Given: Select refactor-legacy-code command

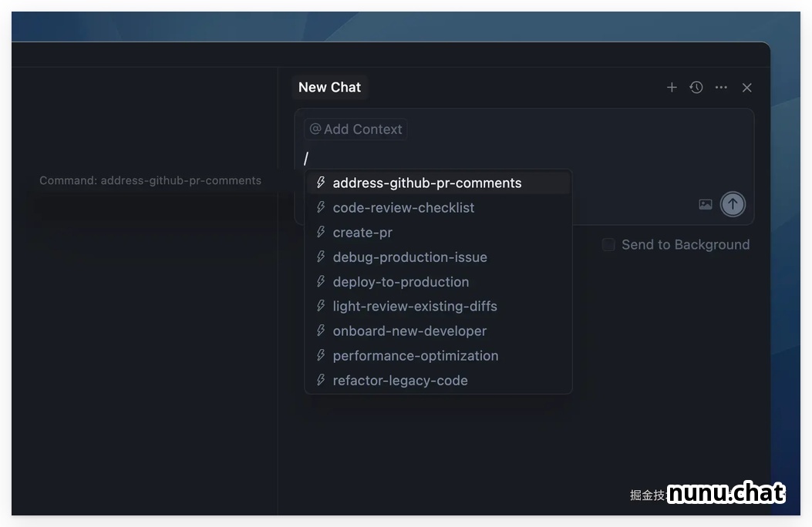Looking at the screenshot, I should (399, 381).
